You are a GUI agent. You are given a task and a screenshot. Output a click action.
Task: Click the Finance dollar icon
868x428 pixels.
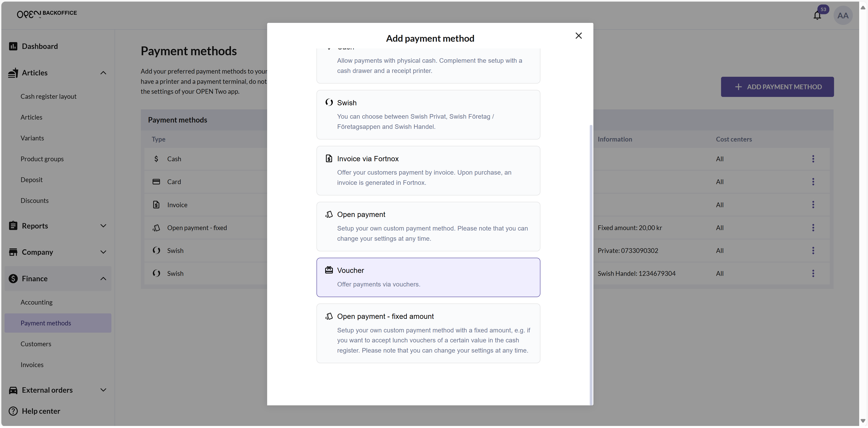13,279
